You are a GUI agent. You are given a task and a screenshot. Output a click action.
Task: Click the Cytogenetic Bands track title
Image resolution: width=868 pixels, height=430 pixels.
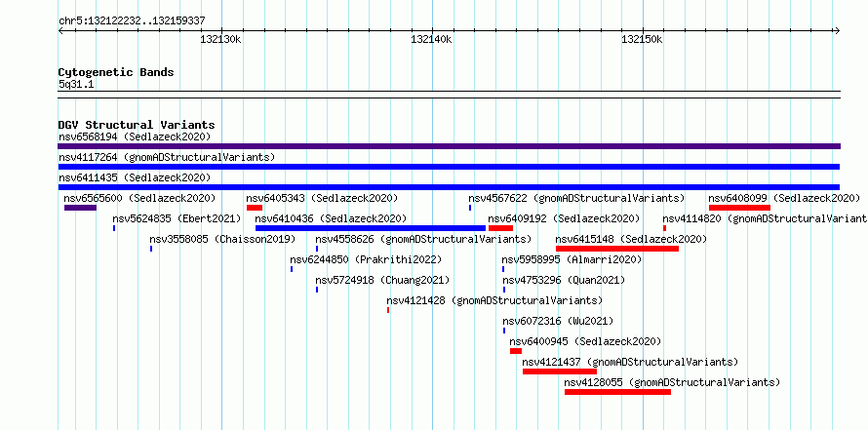click(116, 72)
